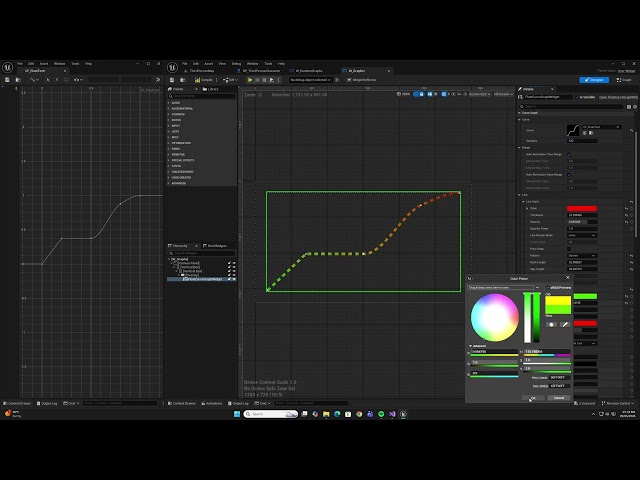Switch to the ThirdPersonMap tab

[x=200, y=71]
